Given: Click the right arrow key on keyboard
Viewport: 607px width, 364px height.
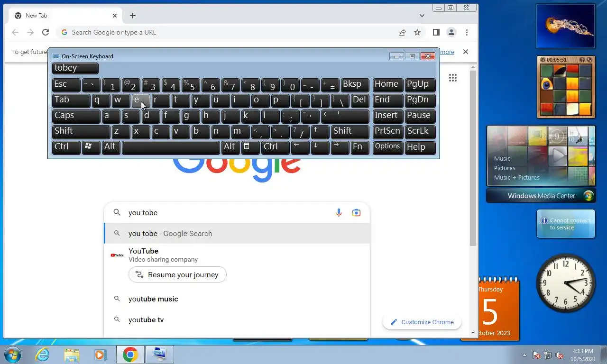Looking at the screenshot, I should point(340,148).
